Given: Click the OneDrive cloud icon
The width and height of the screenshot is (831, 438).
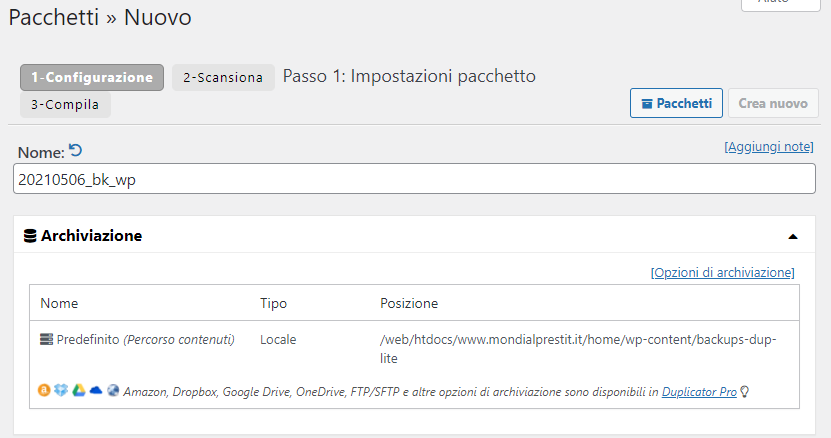Looking at the screenshot, I should point(96,392).
